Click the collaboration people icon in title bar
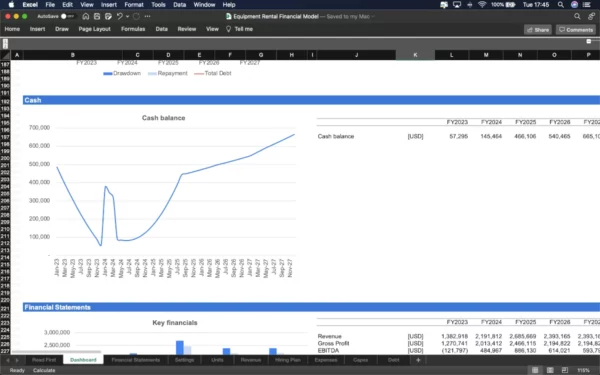Screen dimensions: 600x375 592,16
